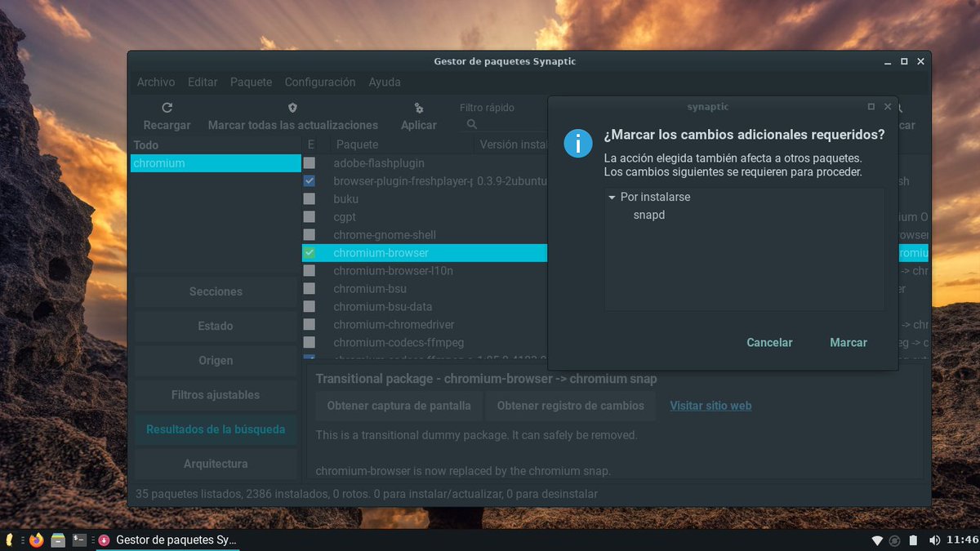
Task: Open the application menu in the taskbar
Action: [9, 540]
